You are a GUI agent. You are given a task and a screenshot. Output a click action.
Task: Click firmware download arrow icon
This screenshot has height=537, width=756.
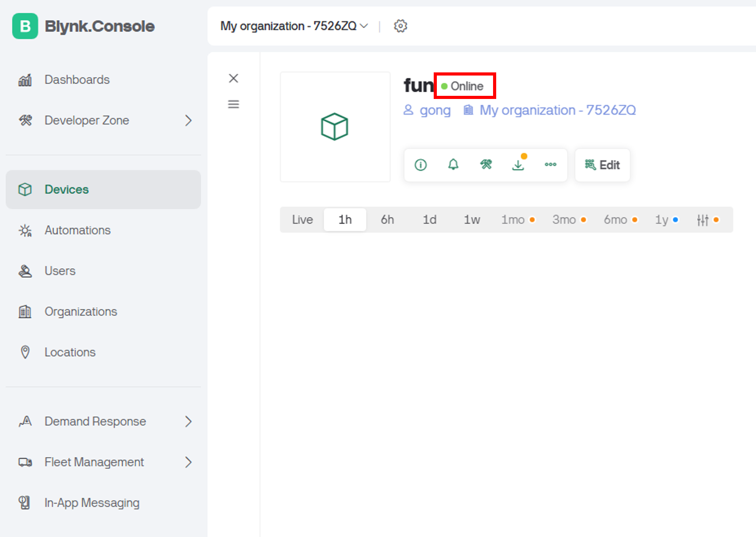(518, 165)
